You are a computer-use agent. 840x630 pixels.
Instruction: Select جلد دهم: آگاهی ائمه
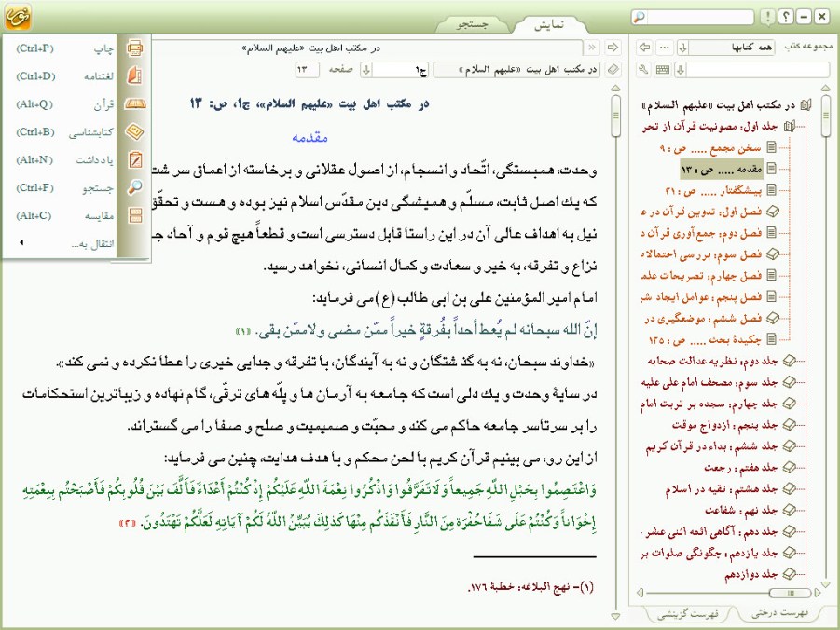[709, 531]
